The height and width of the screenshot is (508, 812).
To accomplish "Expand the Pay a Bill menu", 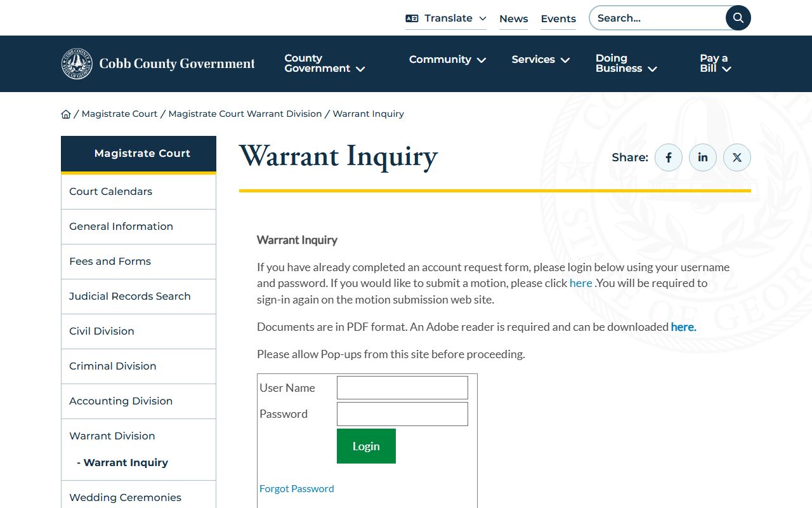I will (x=716, y=63).
